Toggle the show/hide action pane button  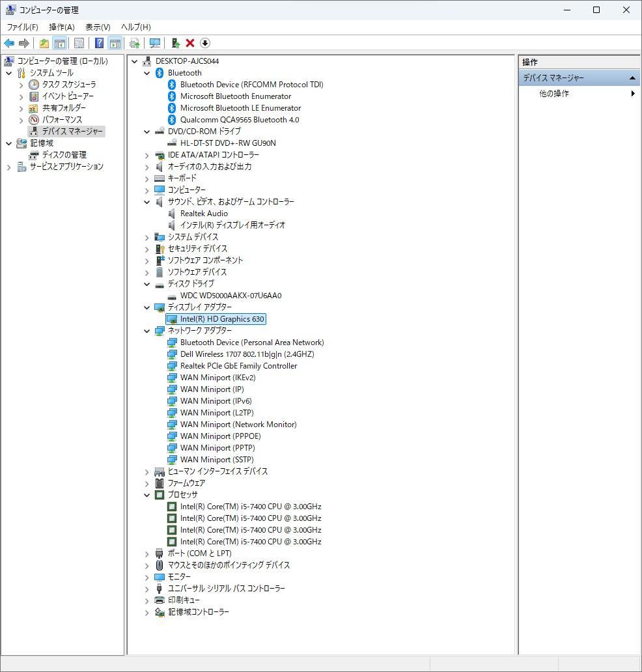pos(115,43)
